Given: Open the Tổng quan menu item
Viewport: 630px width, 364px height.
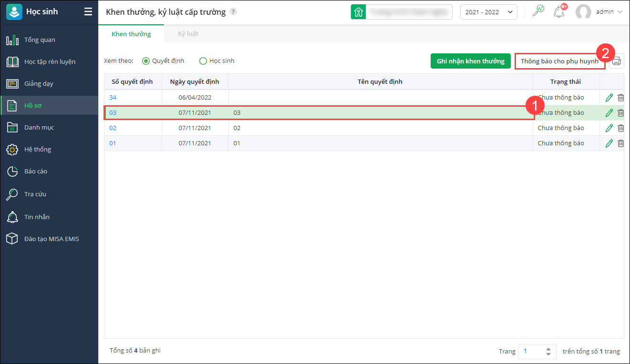Looking at the screenshot, I should click(x=49, y=40).
